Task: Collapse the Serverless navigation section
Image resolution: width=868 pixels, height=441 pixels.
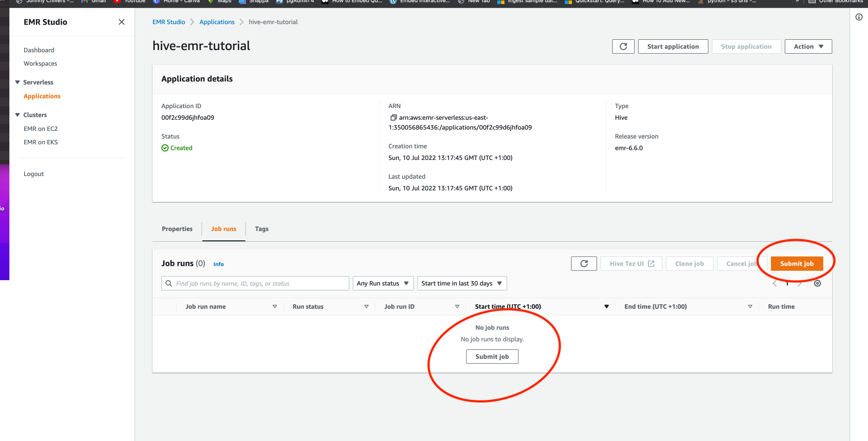Action: coord(17,82)
